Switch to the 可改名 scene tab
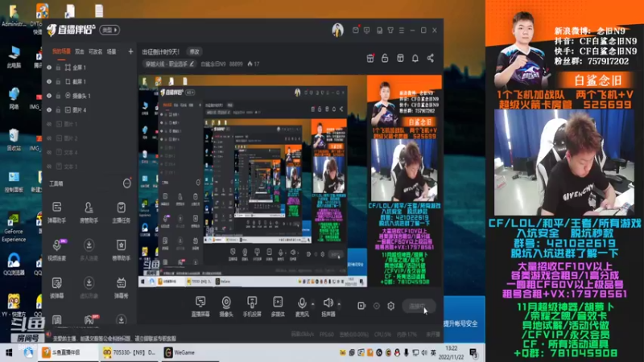Image resolution: width=644 pixels, height=362 pixels. 96,51
